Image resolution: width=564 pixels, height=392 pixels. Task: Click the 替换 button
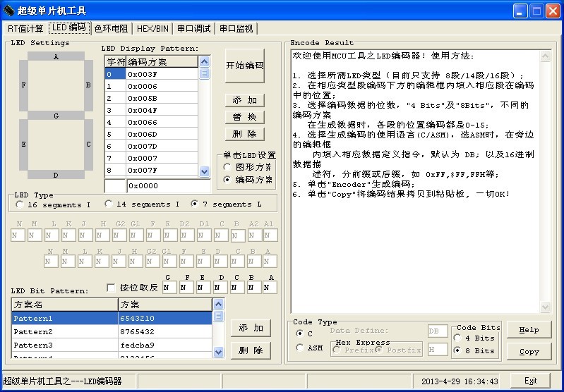[x=245, y=117]
